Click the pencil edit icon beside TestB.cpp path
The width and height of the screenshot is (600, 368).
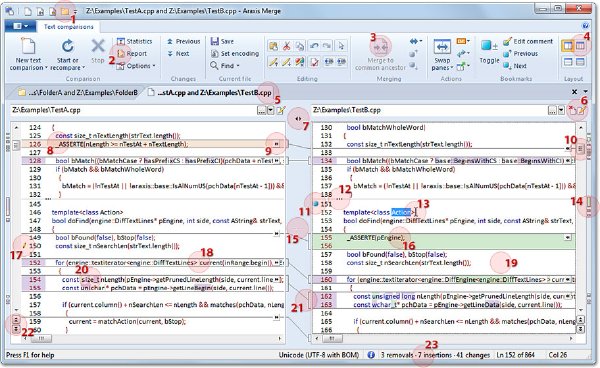point(582,111)
